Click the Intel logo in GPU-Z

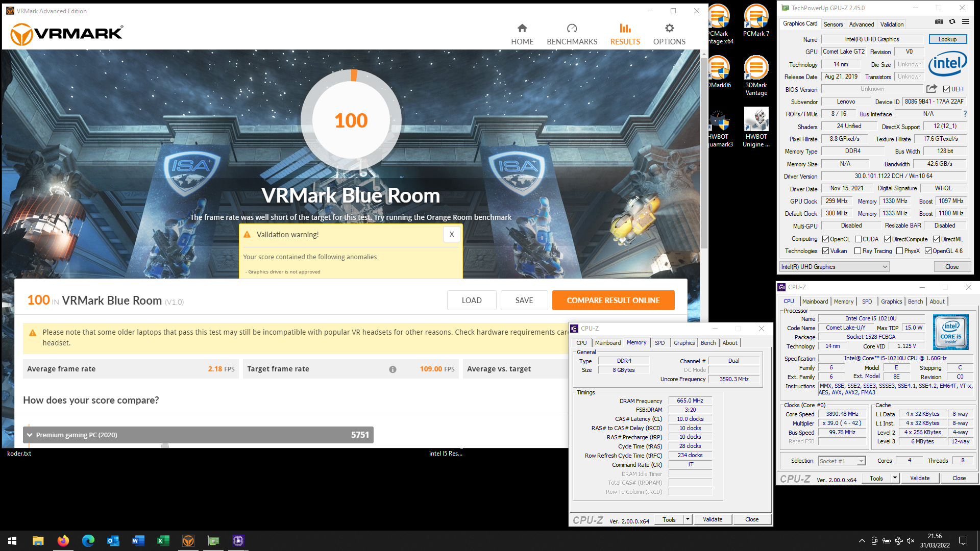point(947,63)
